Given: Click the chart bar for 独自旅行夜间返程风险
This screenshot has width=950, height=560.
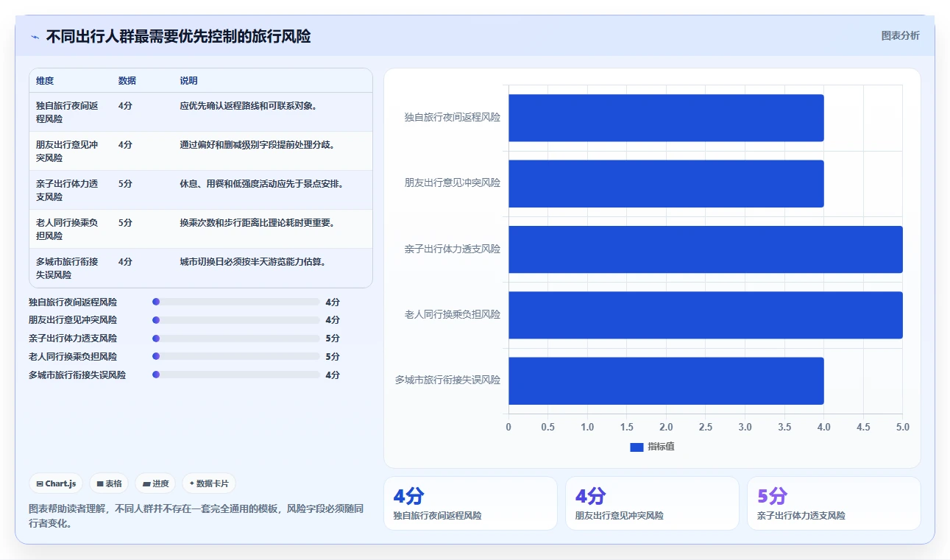Looking at the screenshot, I should click(x=666, y=118).
